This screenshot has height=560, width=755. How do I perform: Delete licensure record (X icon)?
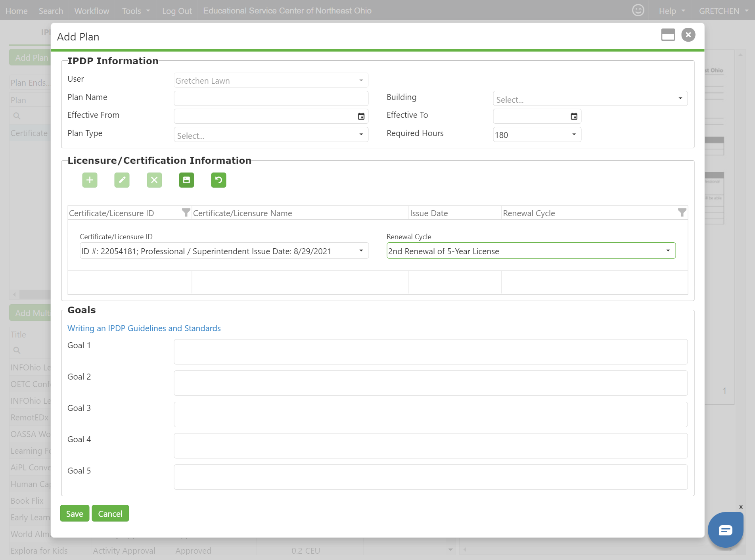[x=154, y=180]
